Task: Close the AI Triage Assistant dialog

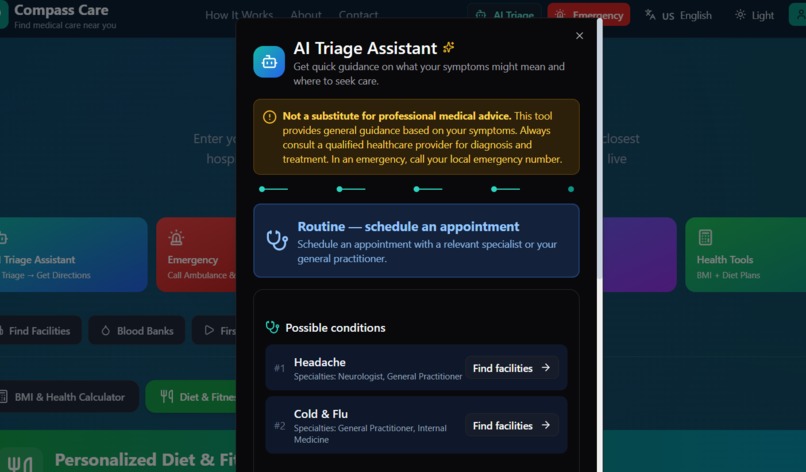Action: pyautogui.click(x=579, y=35)
